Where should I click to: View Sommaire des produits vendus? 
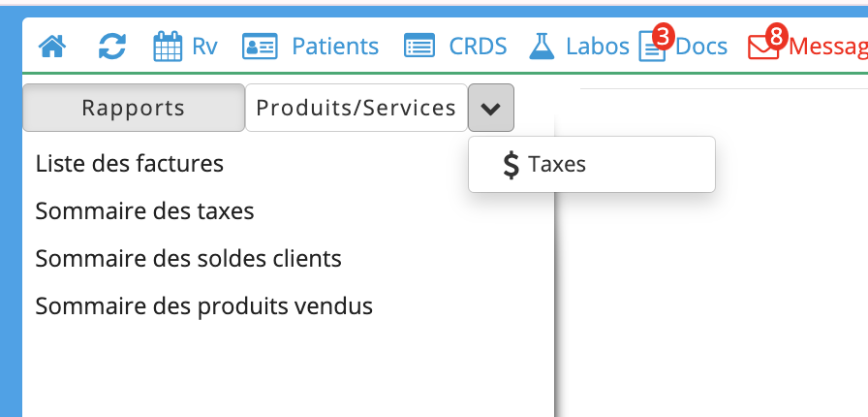pyautogui.click(x=204, y=306)
